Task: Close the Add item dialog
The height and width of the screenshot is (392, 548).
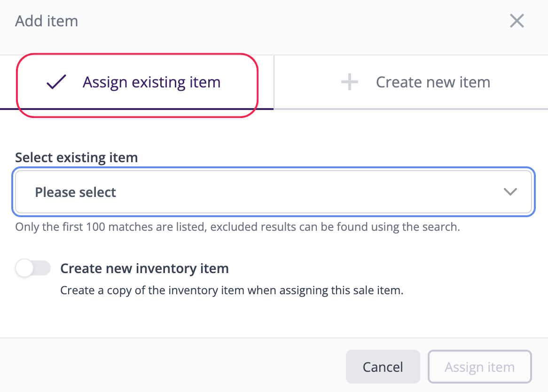Action: coord(517,21)
